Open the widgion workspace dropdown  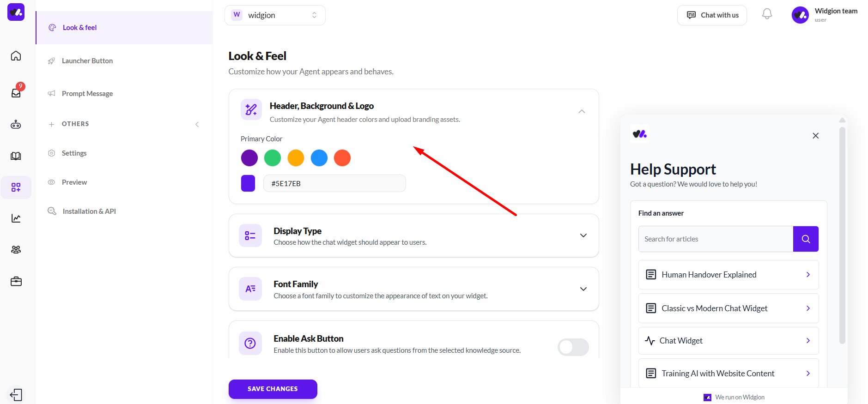pos(275,15)
